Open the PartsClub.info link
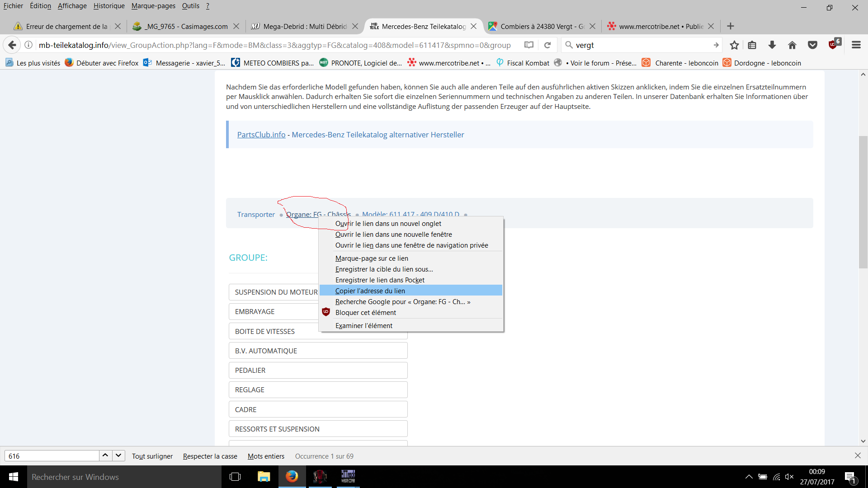 click(261, 135)
